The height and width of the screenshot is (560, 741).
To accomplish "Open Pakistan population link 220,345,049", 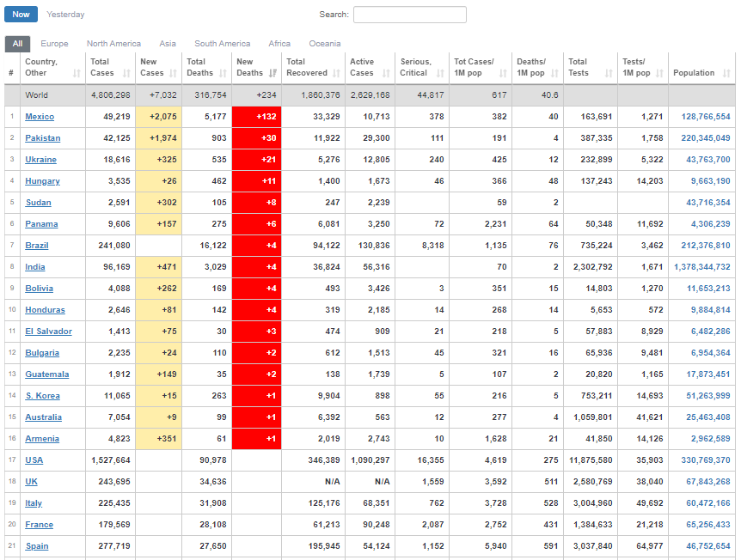I will tap(706, 138).
